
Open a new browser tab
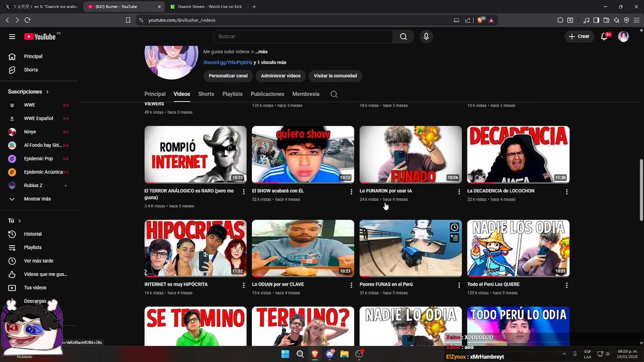click(x=254, y=7)
